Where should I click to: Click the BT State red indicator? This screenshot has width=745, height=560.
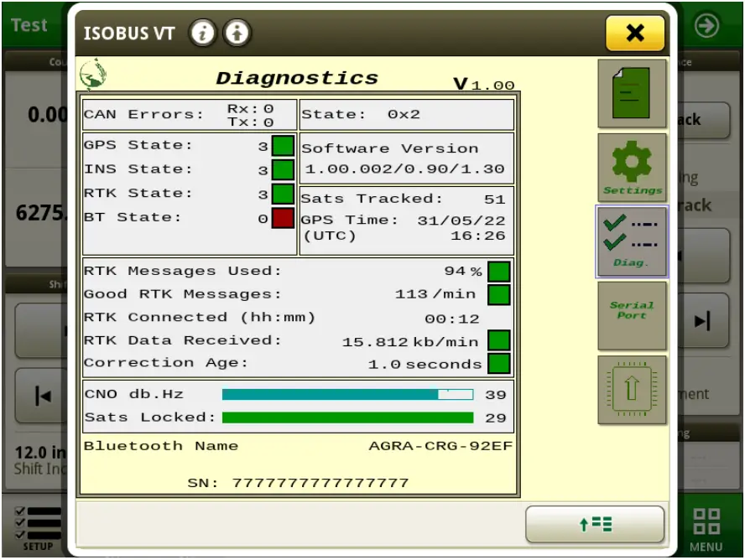click(x=283, y=218)
